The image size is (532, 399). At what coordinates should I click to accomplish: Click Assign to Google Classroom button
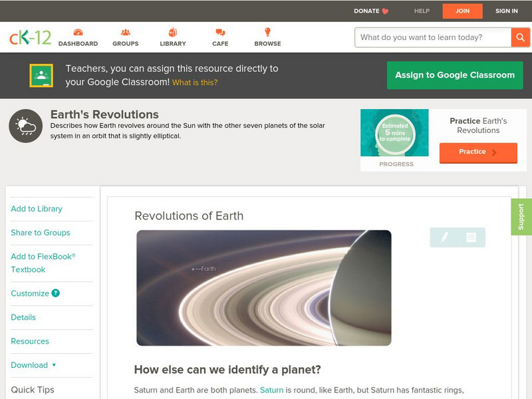tap(455, 75)
